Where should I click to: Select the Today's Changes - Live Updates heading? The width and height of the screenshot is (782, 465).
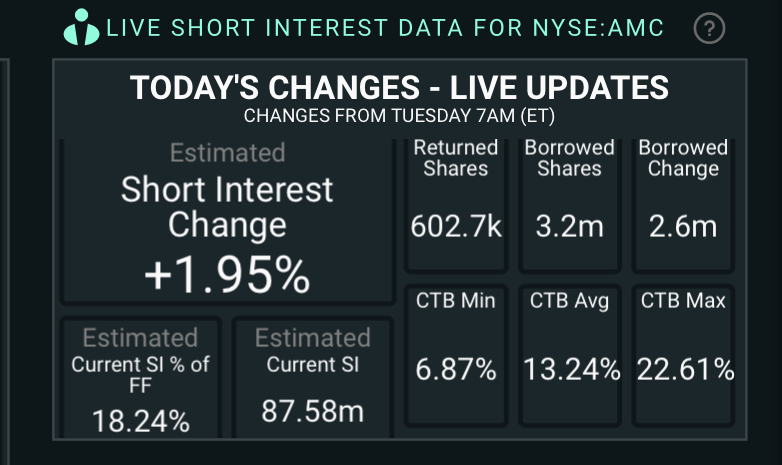[399, 88]
